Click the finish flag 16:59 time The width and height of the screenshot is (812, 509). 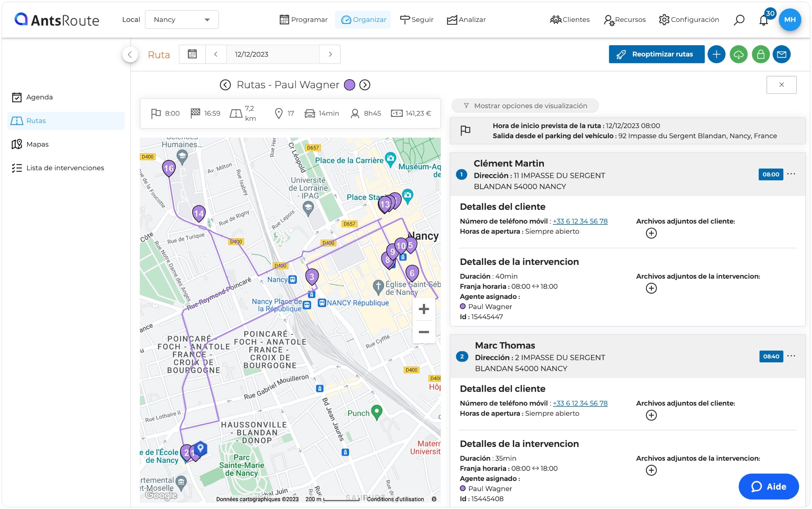point(212,113)
